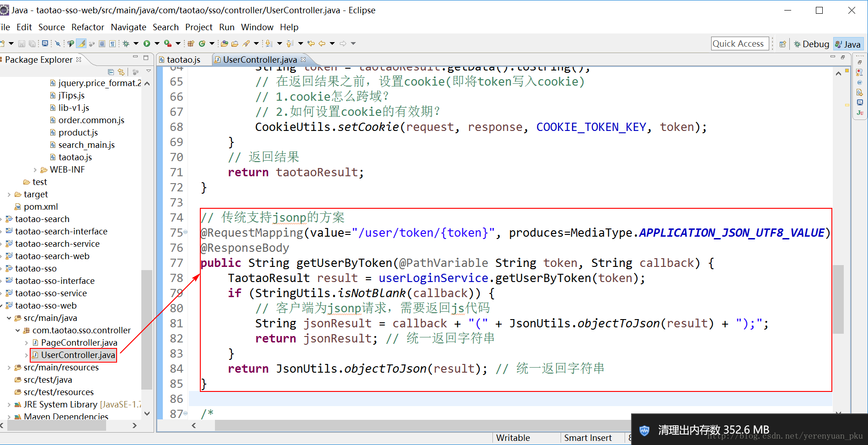This screenshot has height=445, width=868.
Task: Click line 75 folding toggle
Action: click(185, 233)
